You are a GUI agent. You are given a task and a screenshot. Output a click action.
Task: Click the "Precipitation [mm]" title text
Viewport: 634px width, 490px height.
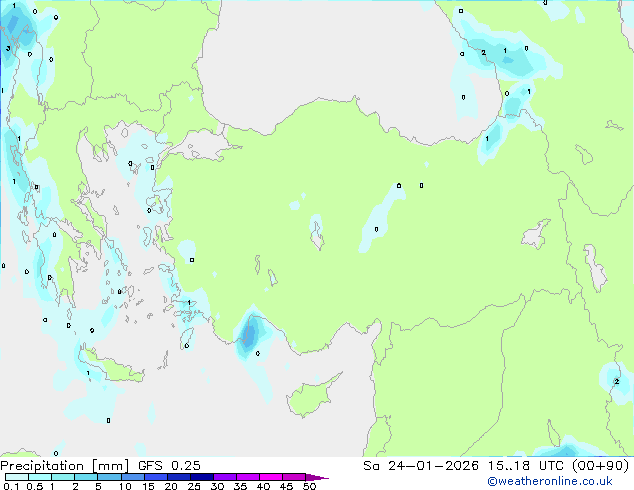[x=65, y=466]
